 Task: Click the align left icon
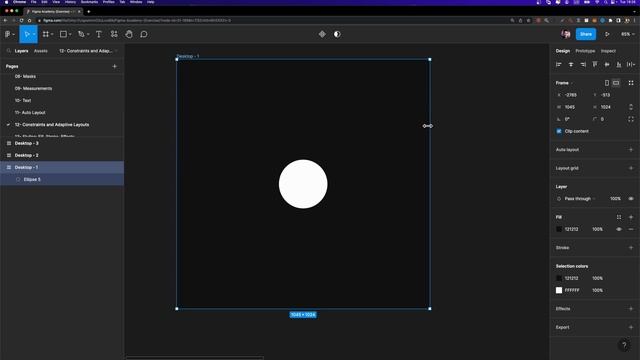(559, 64)
